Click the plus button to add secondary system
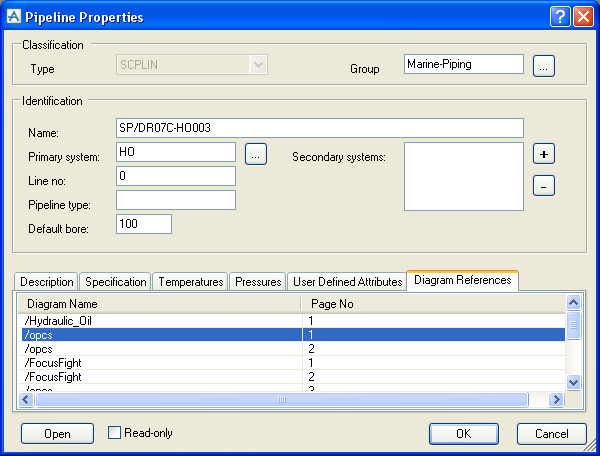 pyautogui.click(x=543, y=153)
